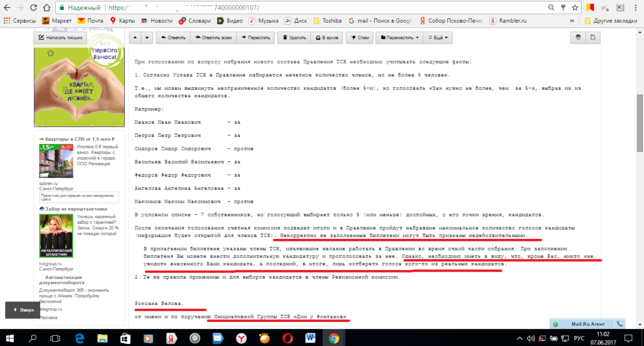Image resolution: width=644 pixels, height=346 pixels.
Task: Go to the previous message (up arrow)
Action: click(135, 38)
